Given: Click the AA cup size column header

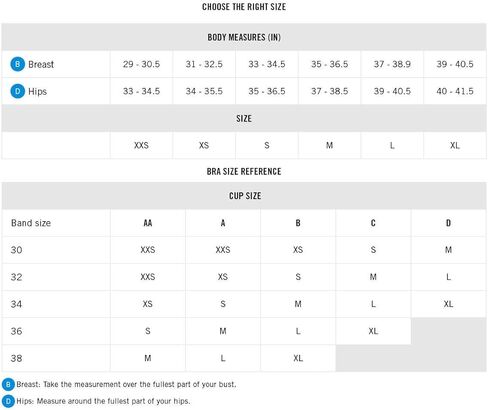Looking at the screenshot, I should 148,223.
